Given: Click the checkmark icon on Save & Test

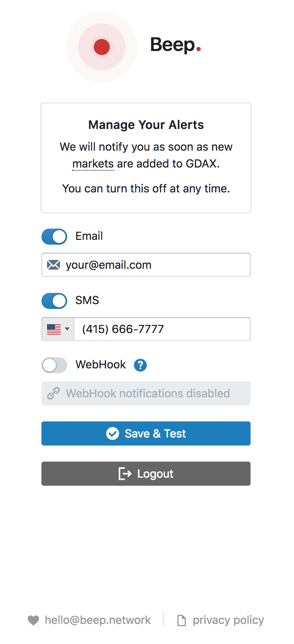Looking at the screenshot, I should point(113,433).
